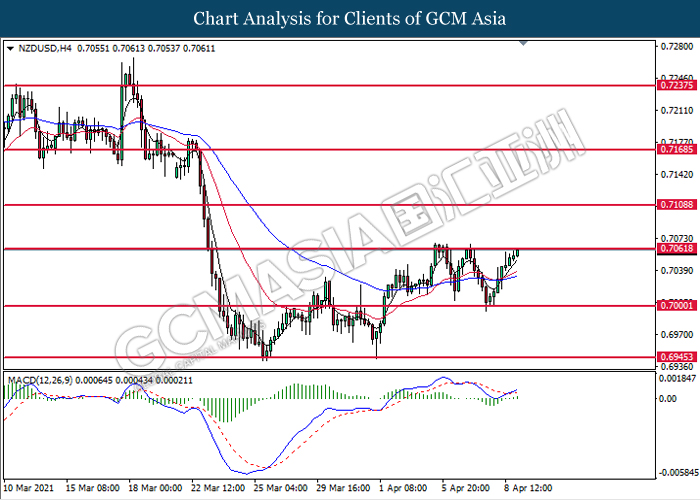Click the small triangle next to NZDUSD,H4
The image size is (700, 500).
[11, 48]
